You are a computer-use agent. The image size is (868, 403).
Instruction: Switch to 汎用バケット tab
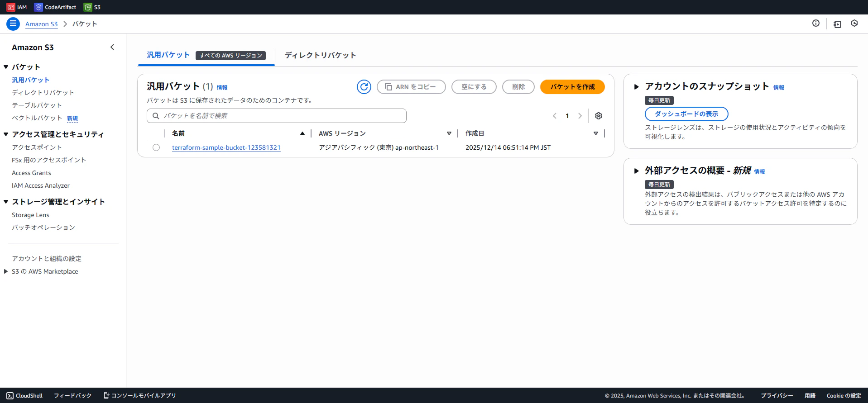(x=168, y=55)
